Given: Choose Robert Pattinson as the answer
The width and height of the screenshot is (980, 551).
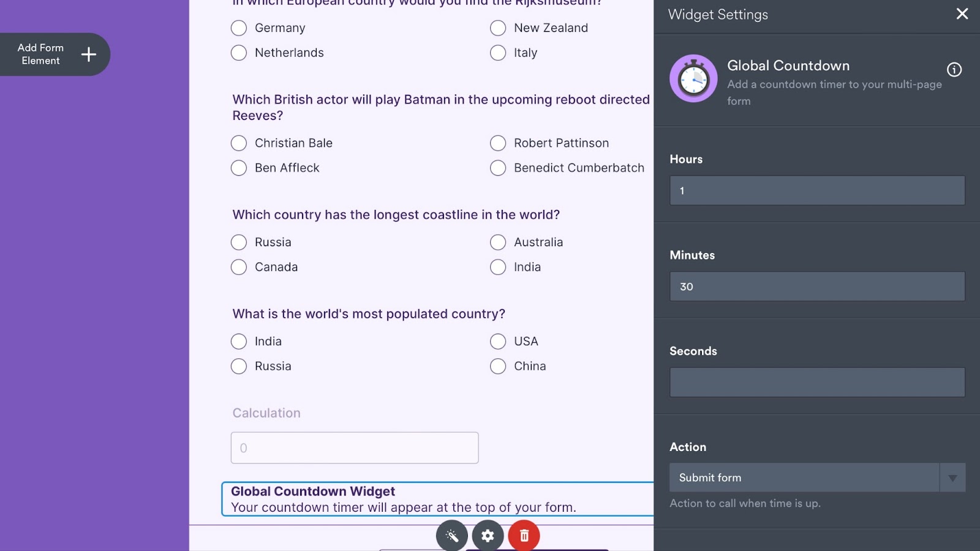Looking at the screenshot, I should click(498, 143).
